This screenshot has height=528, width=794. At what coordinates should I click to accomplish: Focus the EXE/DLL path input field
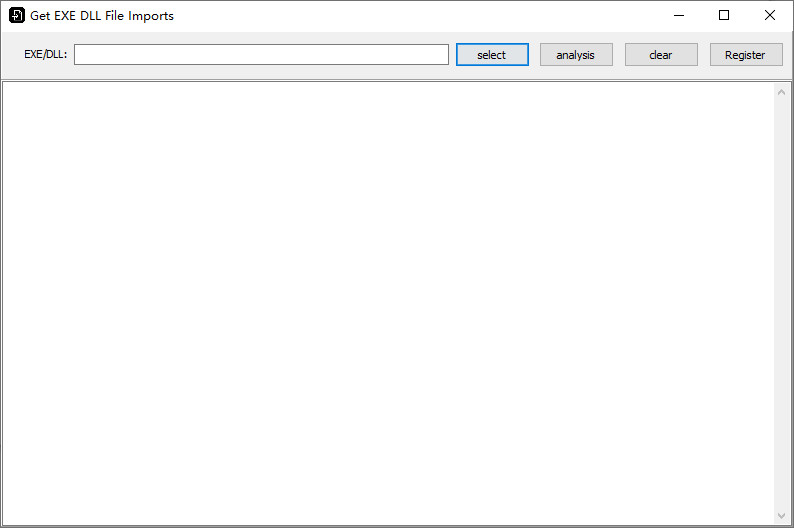pyautogui.click(x=261, y=55)
